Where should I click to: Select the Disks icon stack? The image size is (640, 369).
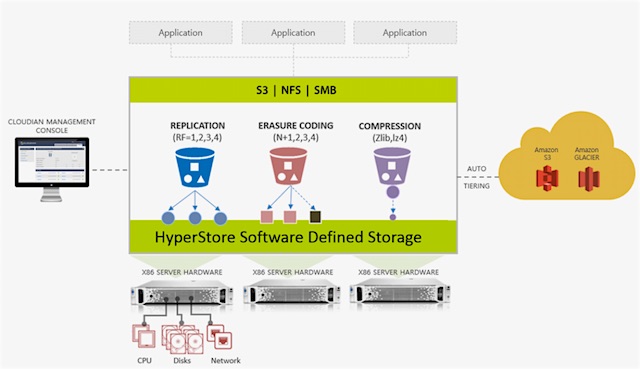182,339
